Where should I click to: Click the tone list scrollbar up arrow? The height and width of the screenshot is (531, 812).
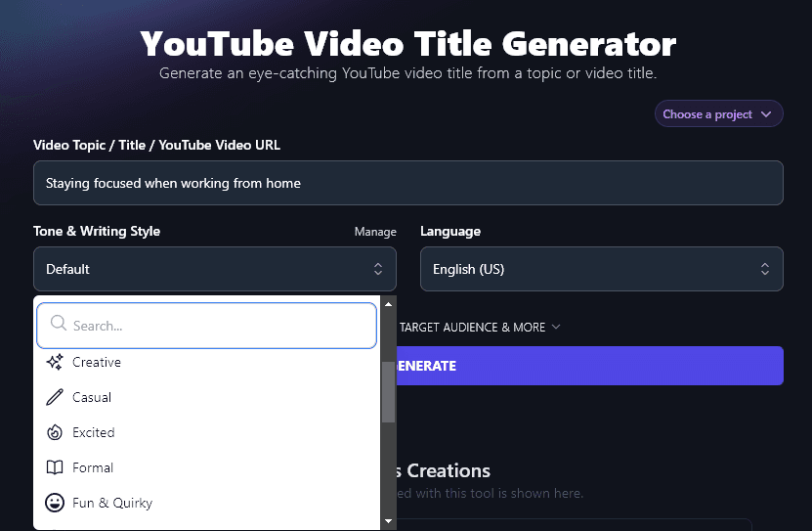388,304
